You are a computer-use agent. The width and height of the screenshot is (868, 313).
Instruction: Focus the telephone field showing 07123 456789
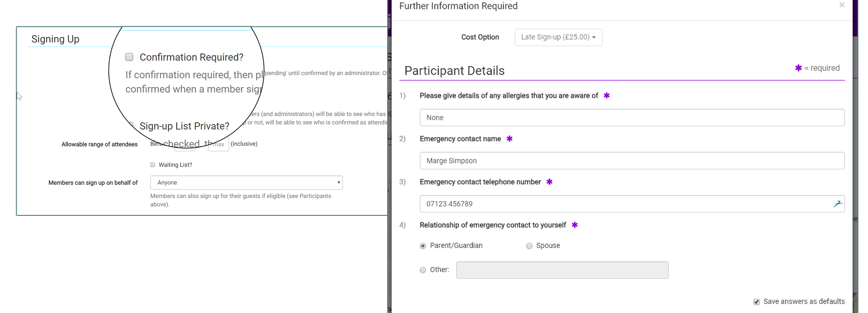[x=624, y=204]
